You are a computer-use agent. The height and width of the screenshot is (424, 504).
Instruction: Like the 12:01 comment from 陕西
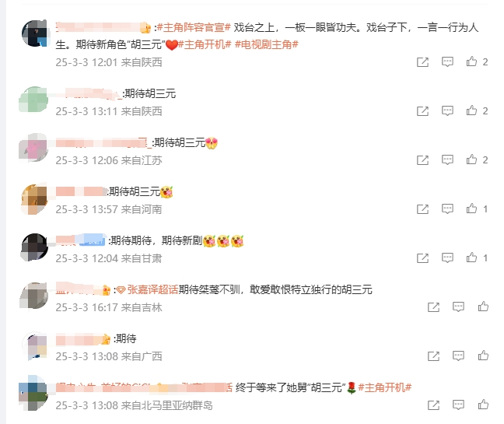[471, 61]
